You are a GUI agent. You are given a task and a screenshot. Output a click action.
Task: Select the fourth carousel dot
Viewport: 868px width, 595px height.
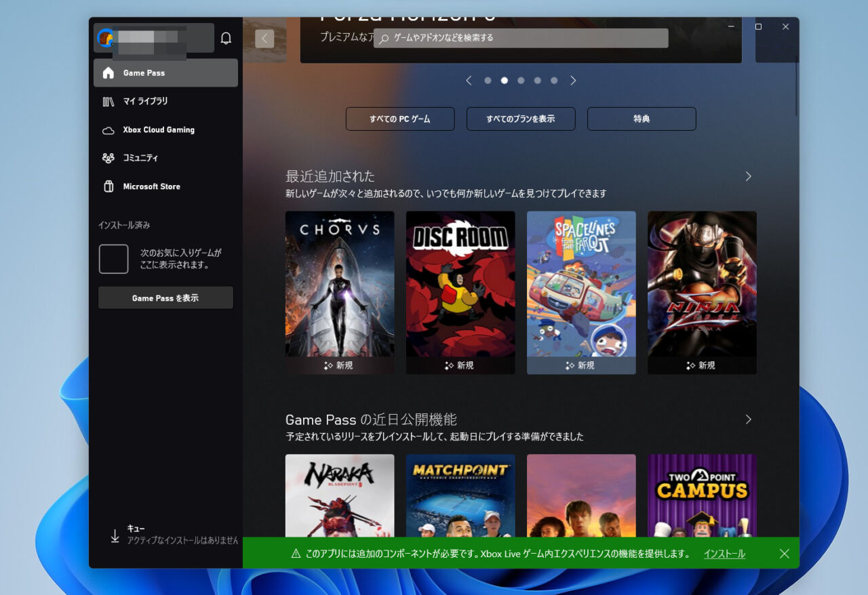coord(538,81)
